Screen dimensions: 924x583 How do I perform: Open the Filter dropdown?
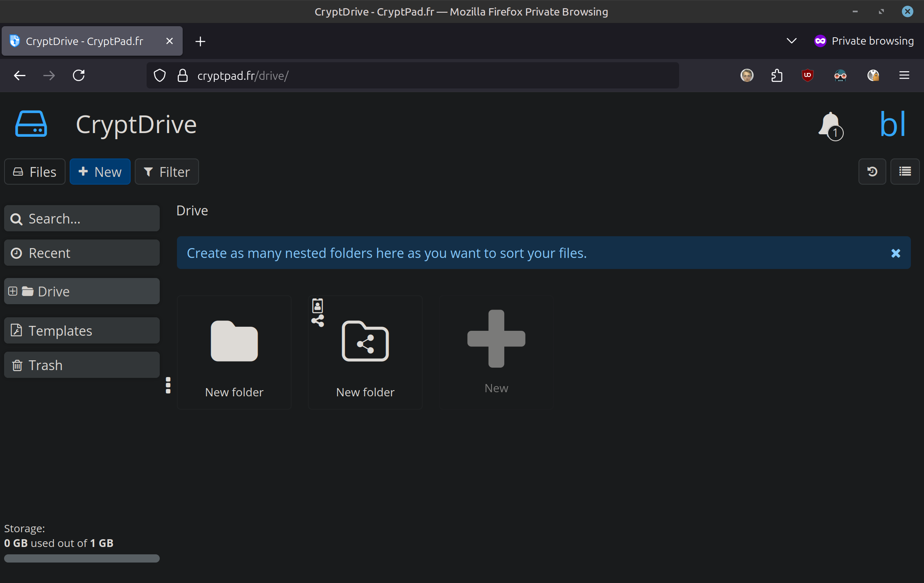coord(167,172)
